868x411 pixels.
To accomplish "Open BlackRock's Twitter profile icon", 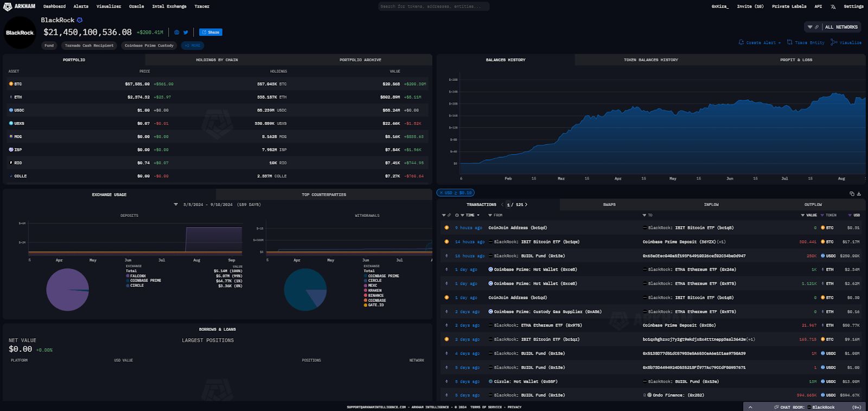I will [186, 33].
